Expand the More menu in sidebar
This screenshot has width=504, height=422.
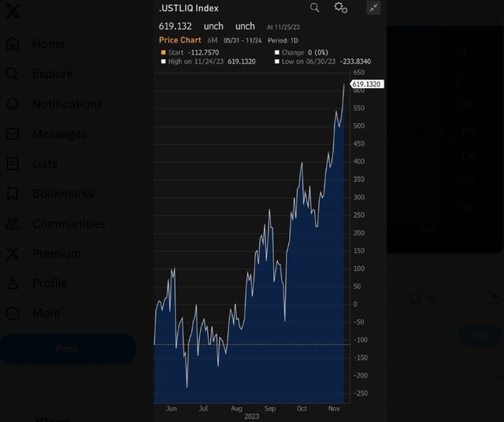click(x=13, y=313)
